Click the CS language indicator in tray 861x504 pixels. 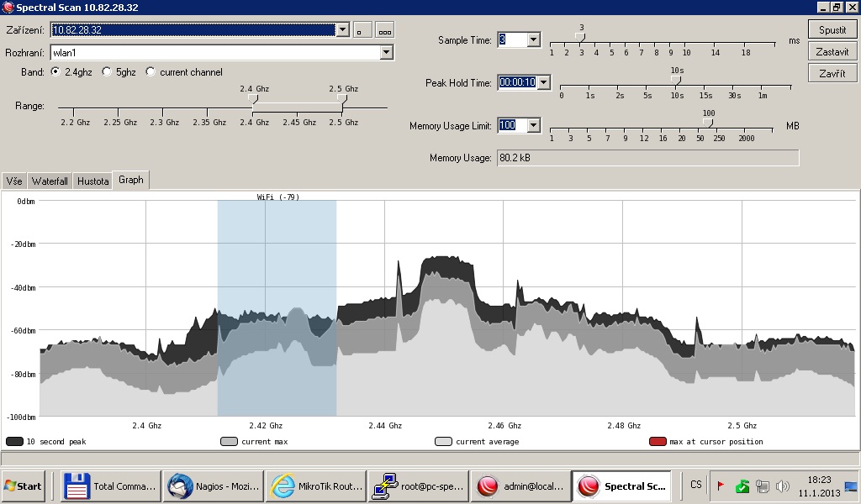(x=695, y=485)
